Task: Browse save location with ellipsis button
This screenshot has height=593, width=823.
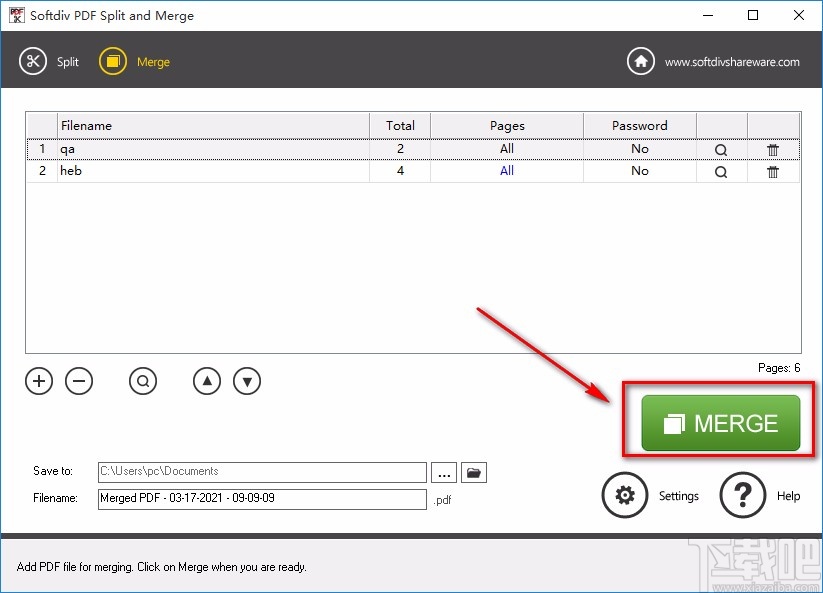Action: point(444,472)
